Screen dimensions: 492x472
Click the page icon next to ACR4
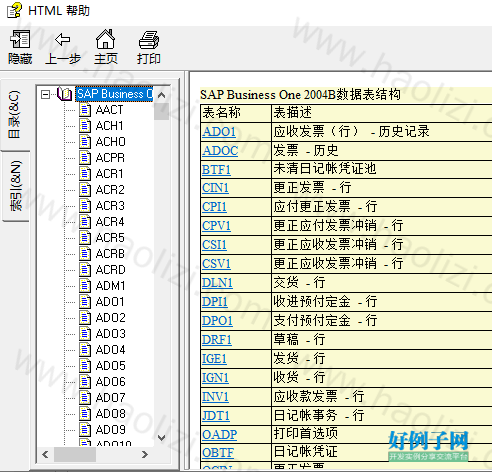coord(85,222)
